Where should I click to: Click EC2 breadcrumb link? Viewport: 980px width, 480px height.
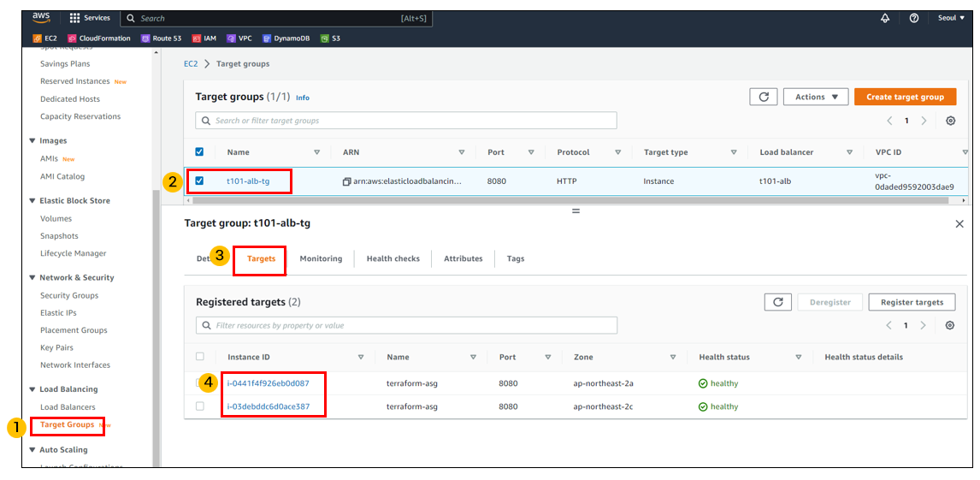(x=191, y=64)
